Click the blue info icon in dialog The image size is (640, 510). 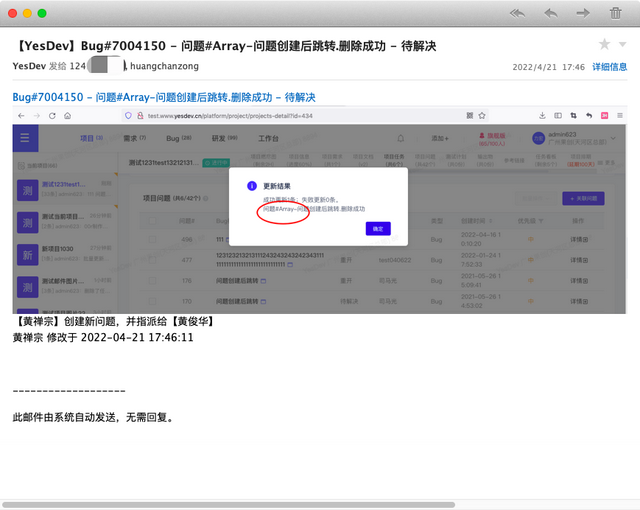coord(252,186)
